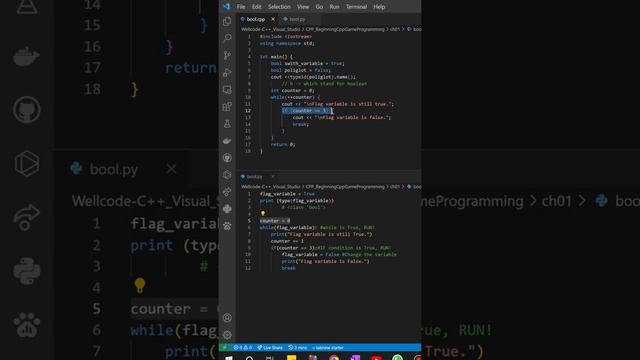The image size is (640, 360).
Task: Click the tabnine starter status item
Action: pyautogui.click(x=328, y=348)
